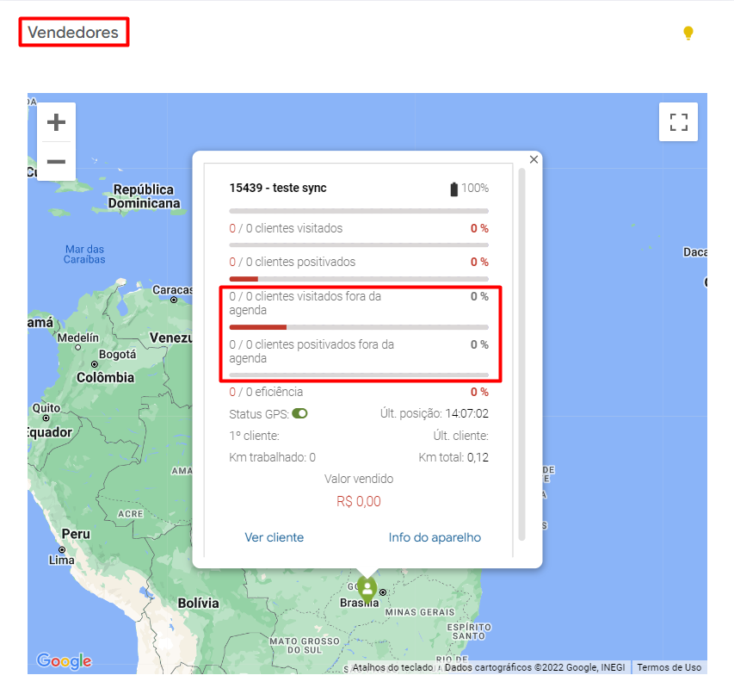734x700 pixels.
Task: Click the map zoom out minus button
Action: (56, 162)
